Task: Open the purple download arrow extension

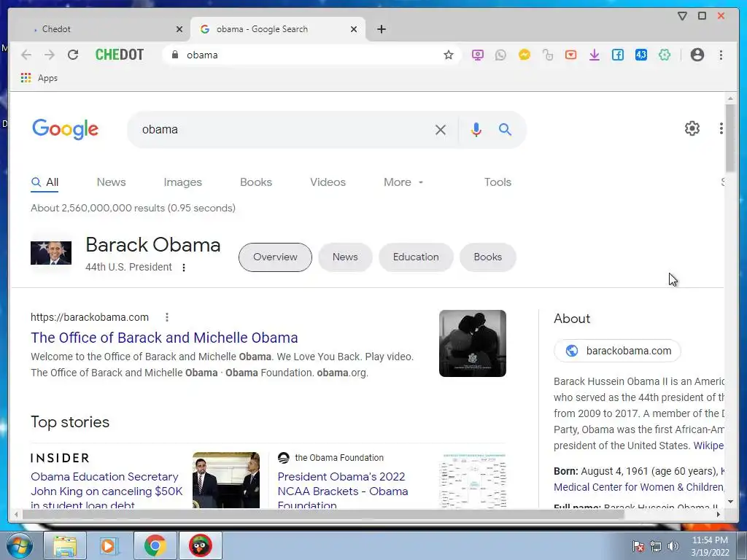Action: pyautogui.click(x=594, y=55)
